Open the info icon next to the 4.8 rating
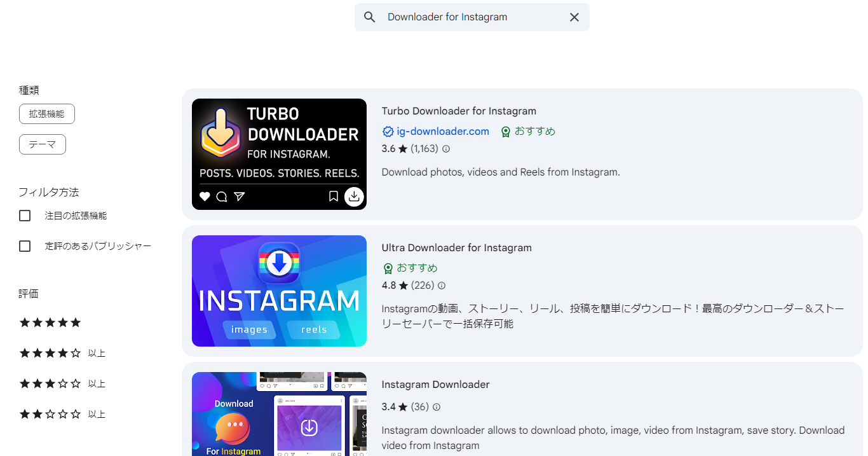This screenshot has height=456, width=868. tap(442, 286)
